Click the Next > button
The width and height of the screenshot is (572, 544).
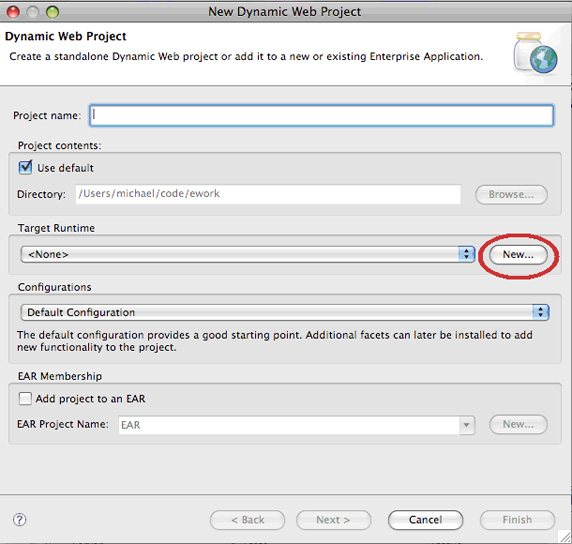tap(333, 520)
